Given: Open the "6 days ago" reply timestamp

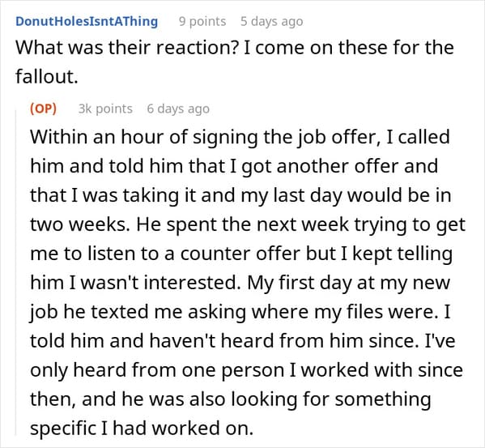Looking at the screenshot, I should pyautogui.click(x=178, y=109).
